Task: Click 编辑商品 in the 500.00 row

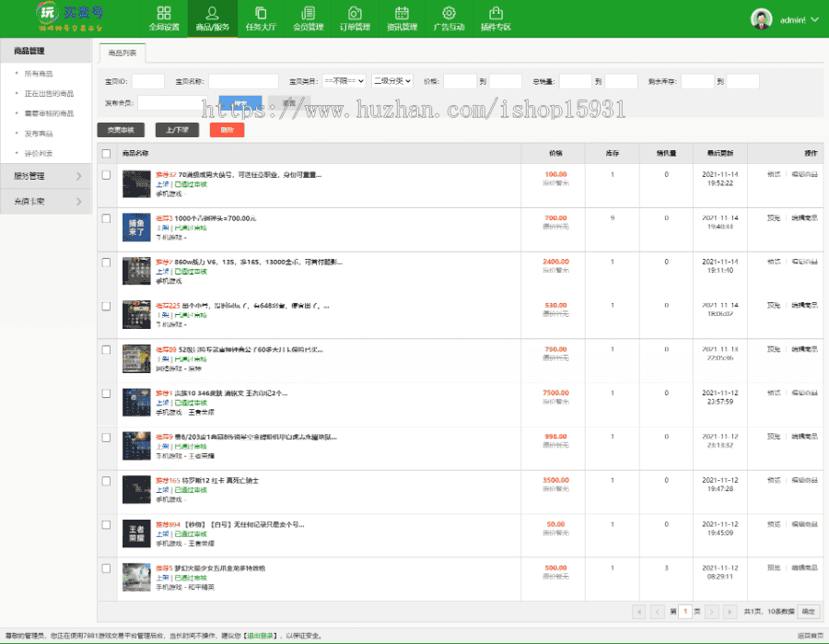Action: click(x=805, y=568)
